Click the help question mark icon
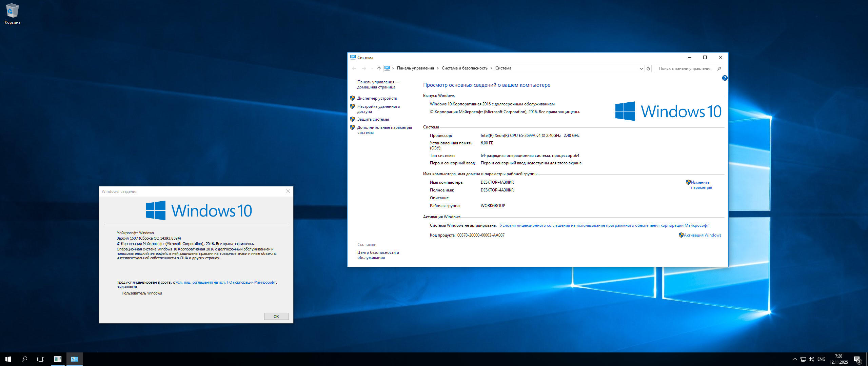Viewport: 868px width, 366px height. pyautogui.click(x=725, y=78)
